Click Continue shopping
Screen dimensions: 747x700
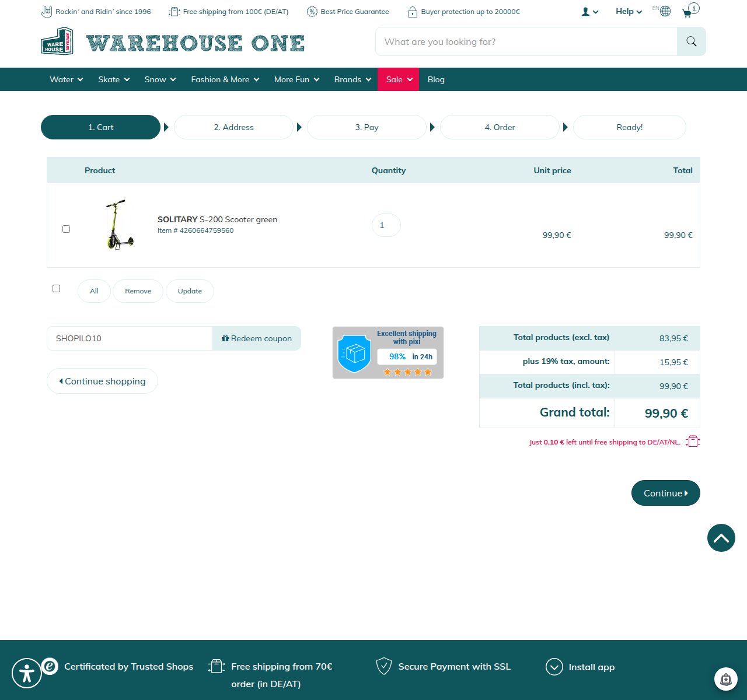click(x=102, y=381)
